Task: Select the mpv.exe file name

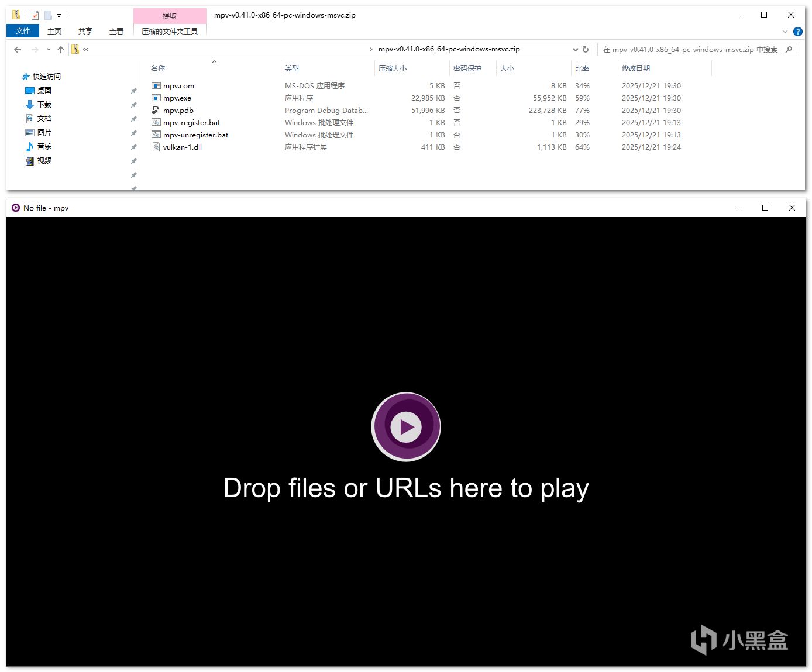Action: pos(177,98)
